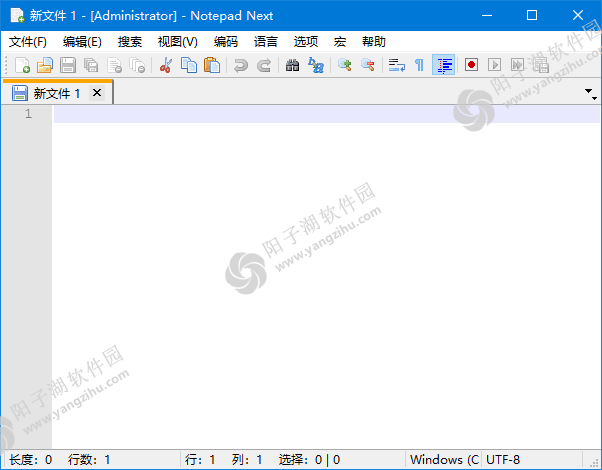The height and width of the screenshot is (470, 602).
Task: Close all documents toolbar icon
Action: 137,65
